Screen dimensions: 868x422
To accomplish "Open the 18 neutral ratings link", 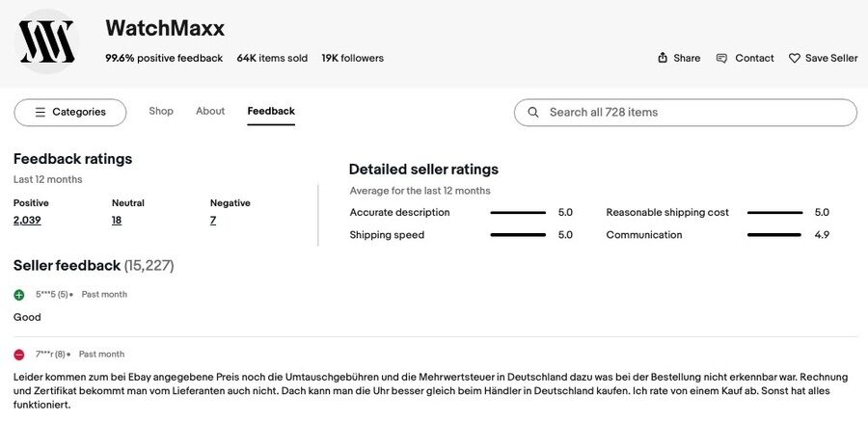I will [x=117, y=221].
